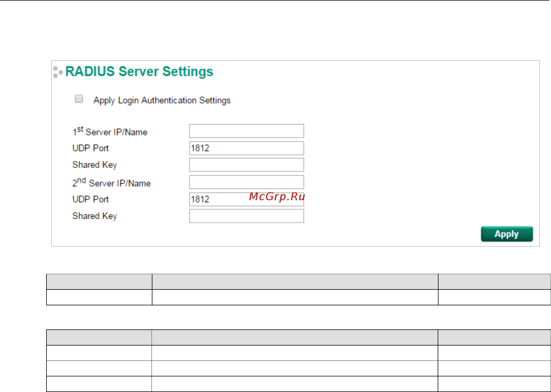Image resolution: width=551 pixels, height=392 pixels.
Task: Focus the first UDP Port field below 1st Server
Action: (246, 148)
